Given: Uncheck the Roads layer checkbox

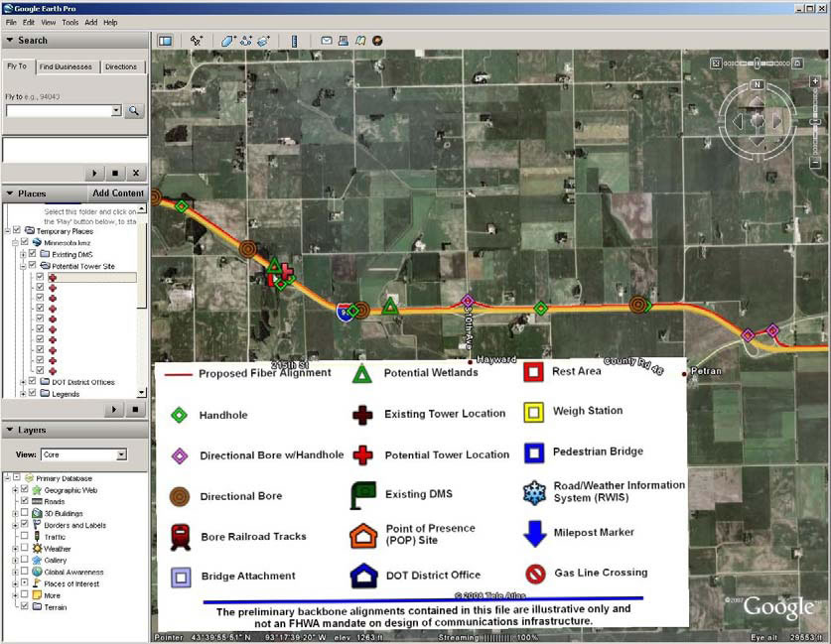Looking at the screenshot, I should [25, 501].
